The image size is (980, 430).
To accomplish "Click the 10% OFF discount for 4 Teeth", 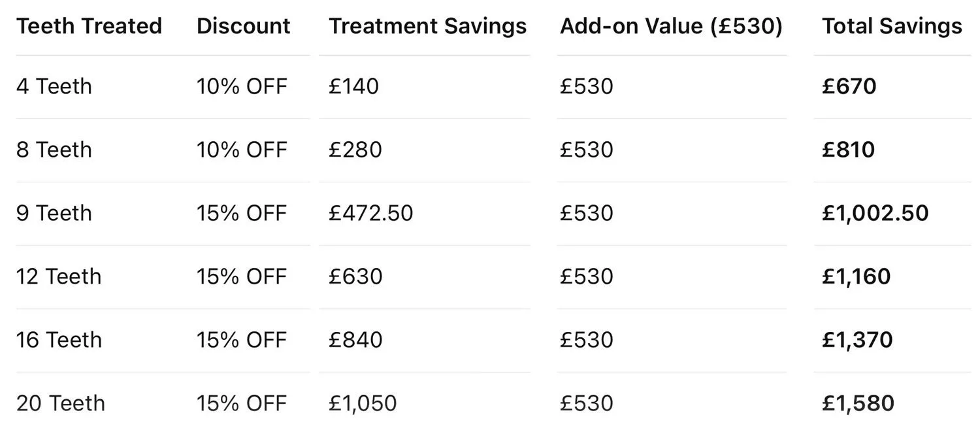I will coord(242,86).
